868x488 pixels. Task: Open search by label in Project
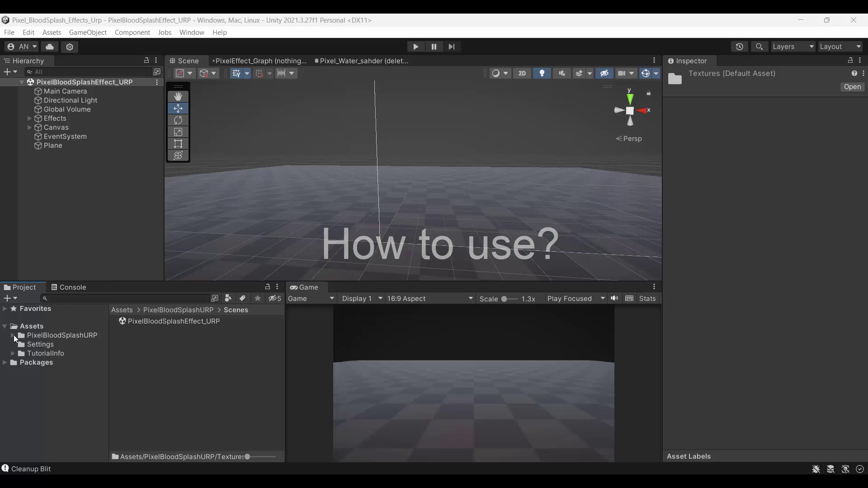pyautogui.click(x=243, y=298)
